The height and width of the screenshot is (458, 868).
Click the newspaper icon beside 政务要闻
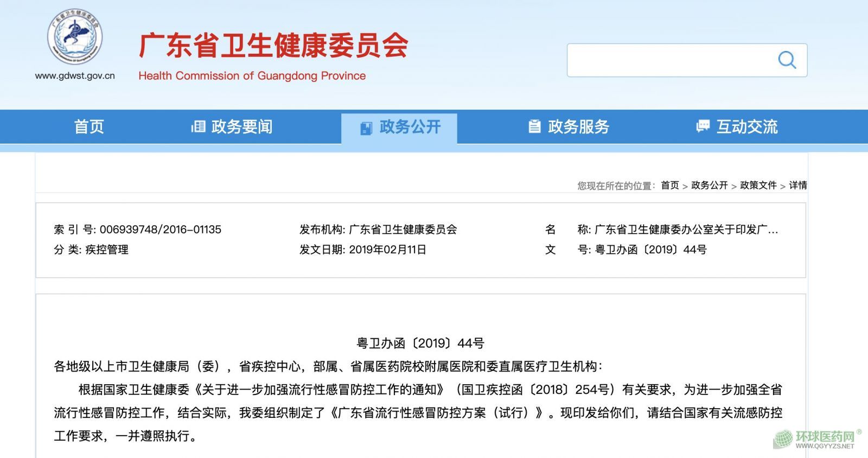coord(198,126)
